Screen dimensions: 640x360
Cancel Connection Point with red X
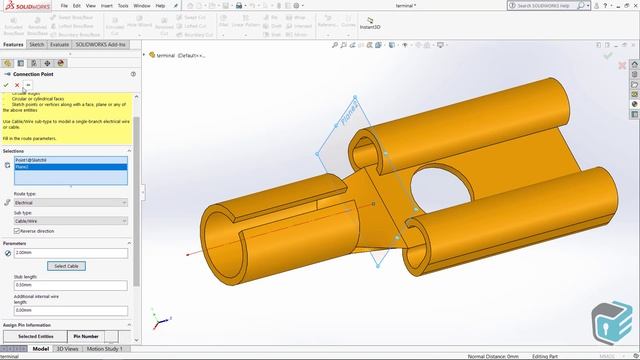tap(17, 85)
